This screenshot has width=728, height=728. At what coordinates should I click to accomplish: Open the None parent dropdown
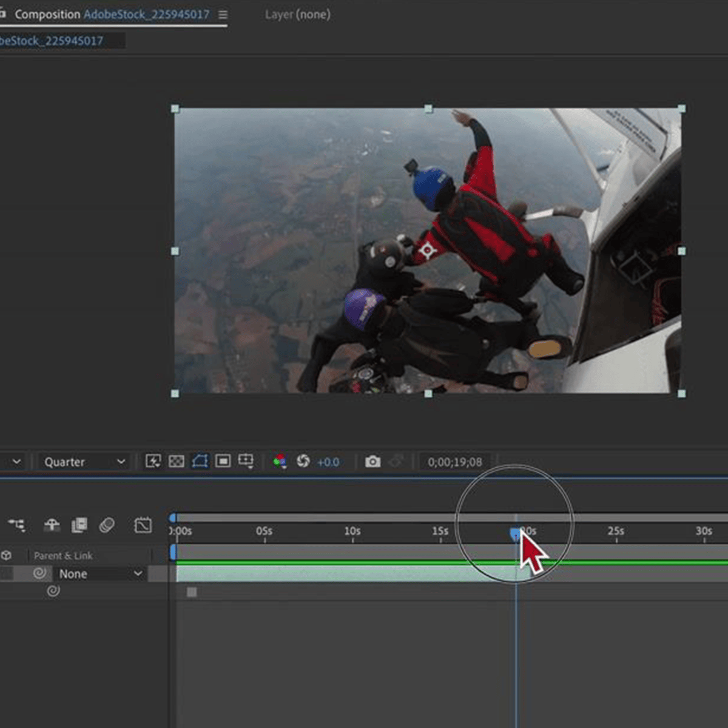click(100, 574)
